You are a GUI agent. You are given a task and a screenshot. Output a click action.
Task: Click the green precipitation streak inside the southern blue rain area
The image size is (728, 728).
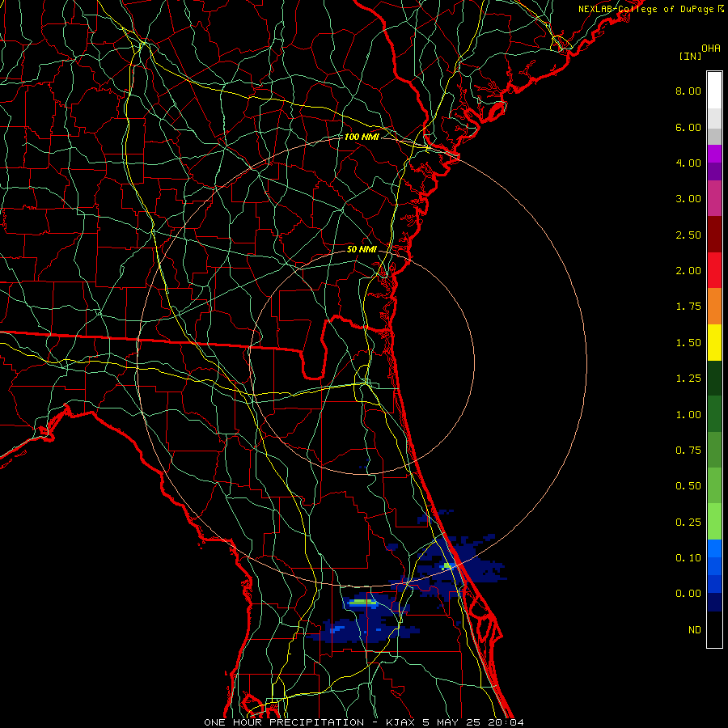(362, 603)
